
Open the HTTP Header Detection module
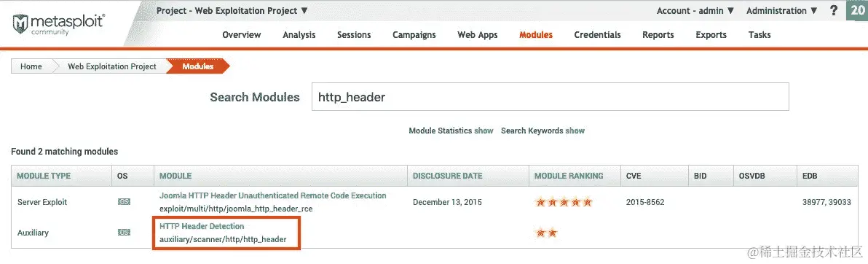[202, 226]
